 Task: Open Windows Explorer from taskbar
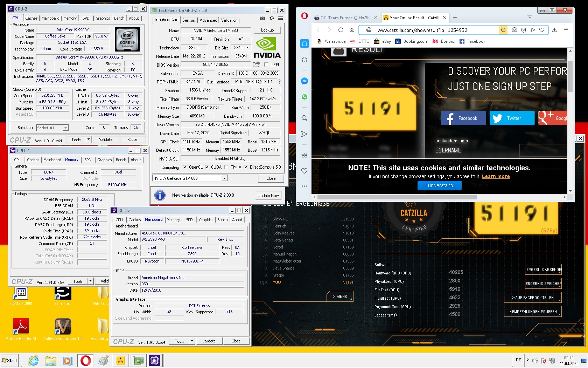51,360
